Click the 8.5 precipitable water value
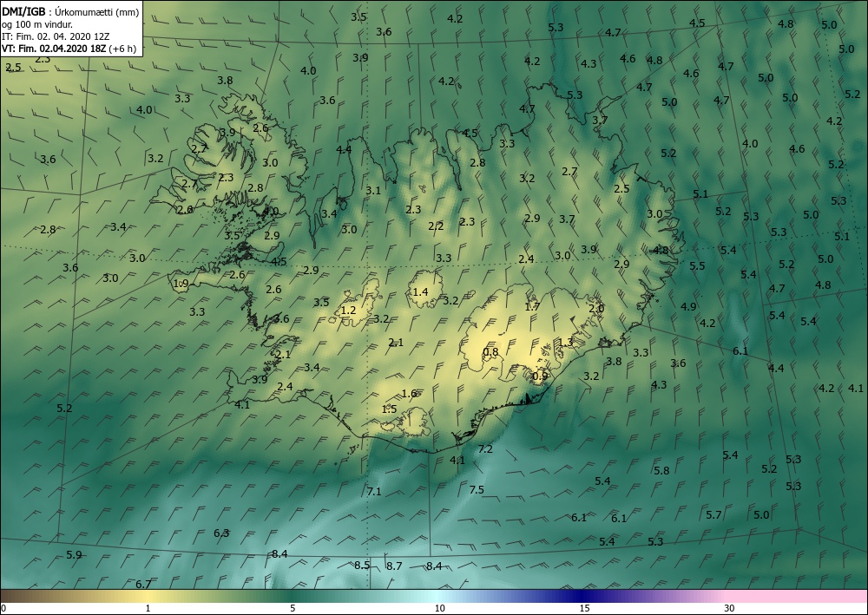 (361, 565)
